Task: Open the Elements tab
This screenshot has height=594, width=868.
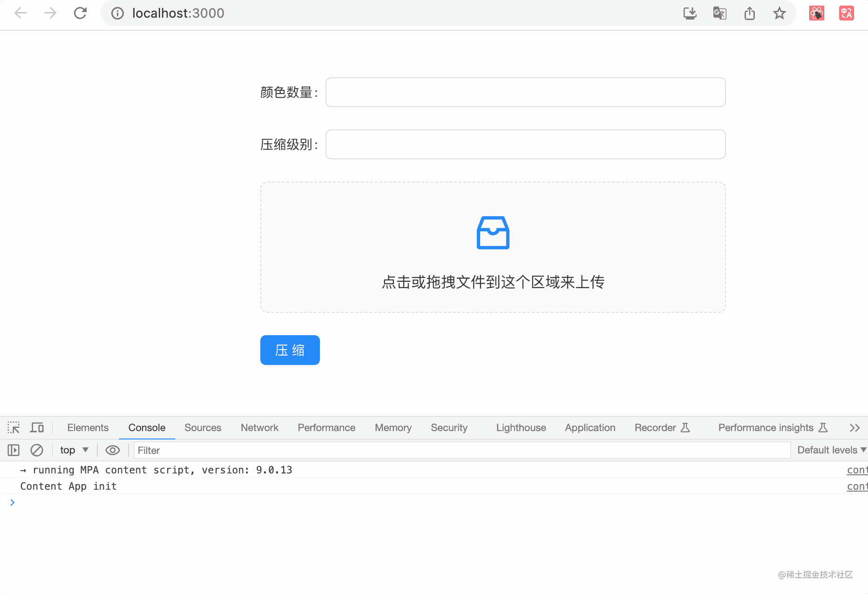Action: (88, 427)
